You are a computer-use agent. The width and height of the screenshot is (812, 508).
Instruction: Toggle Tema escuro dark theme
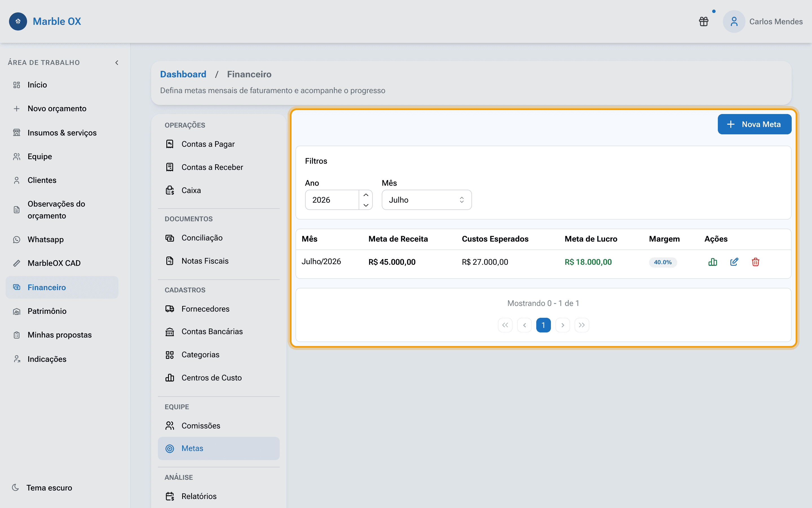coord(42,487)
